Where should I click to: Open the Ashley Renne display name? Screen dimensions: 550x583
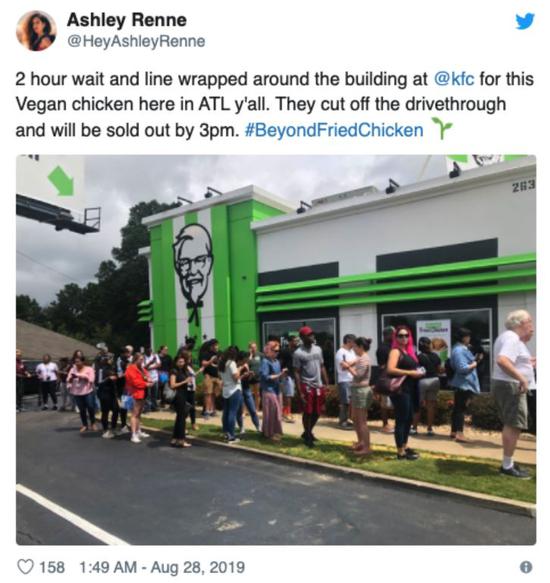pos(126,20)
